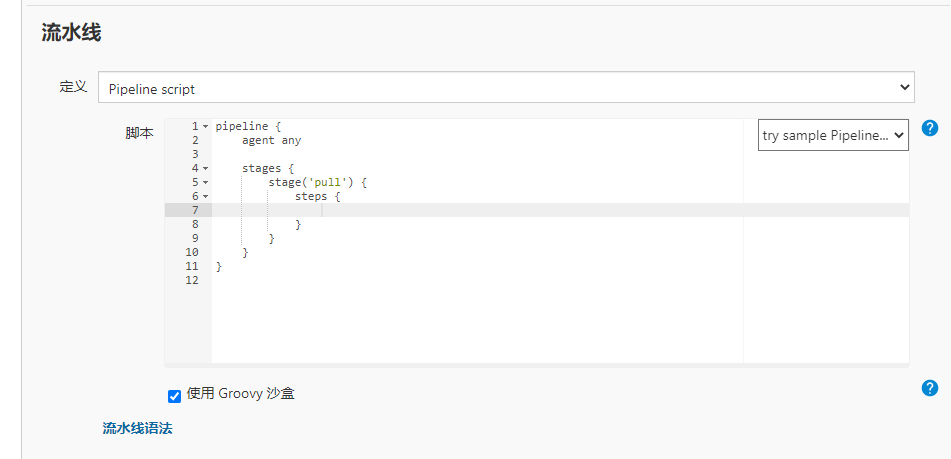
Task: Click the 使用 Groovy 沙盒 label text
Action: coord(240,394)
